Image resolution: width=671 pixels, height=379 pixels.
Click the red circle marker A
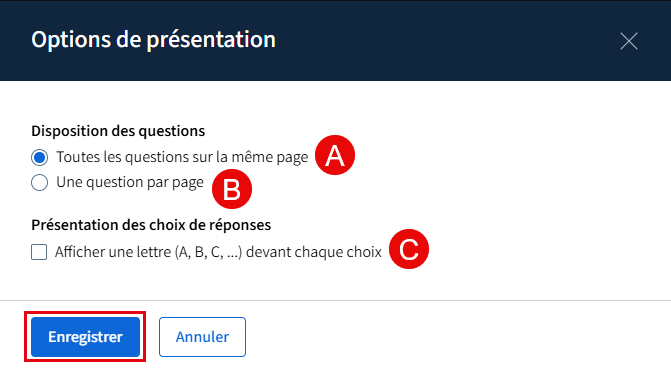[x=335, y=155]
